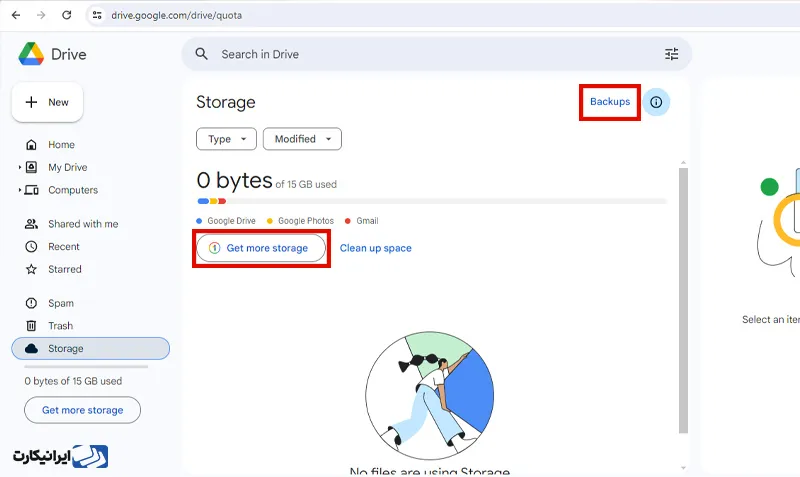The width and height of the screenshot is (800, 477).
Task: Click the Recent clock icon
Action: [31, 247]
